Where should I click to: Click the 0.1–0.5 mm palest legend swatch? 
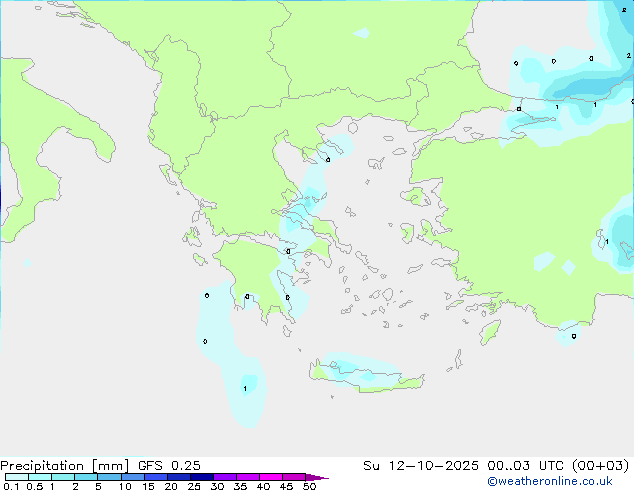point(17,477)
